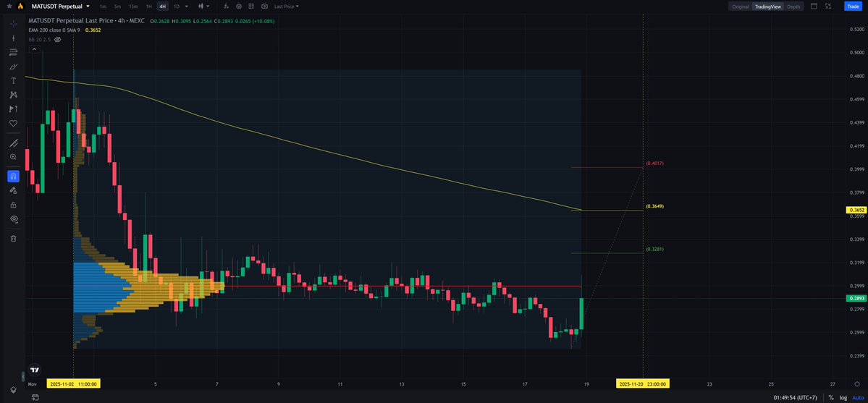868x403 pixels.
Task: Open the heart favorites icon tool
Action: pos(14,123)
